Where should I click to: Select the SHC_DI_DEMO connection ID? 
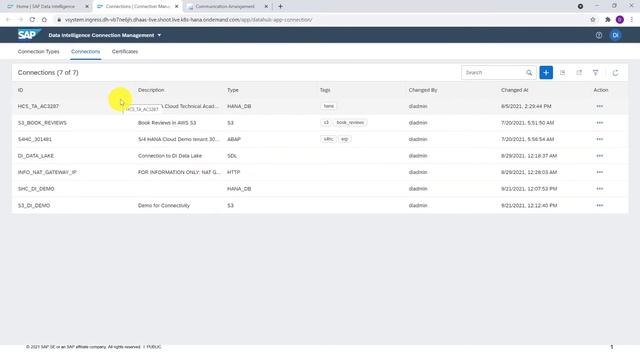point(36,189)
